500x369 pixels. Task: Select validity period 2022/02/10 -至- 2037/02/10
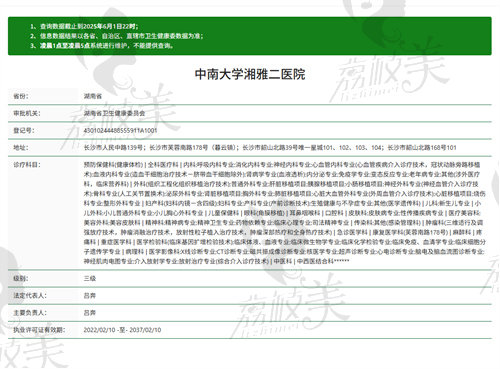[x=122, y=330]
